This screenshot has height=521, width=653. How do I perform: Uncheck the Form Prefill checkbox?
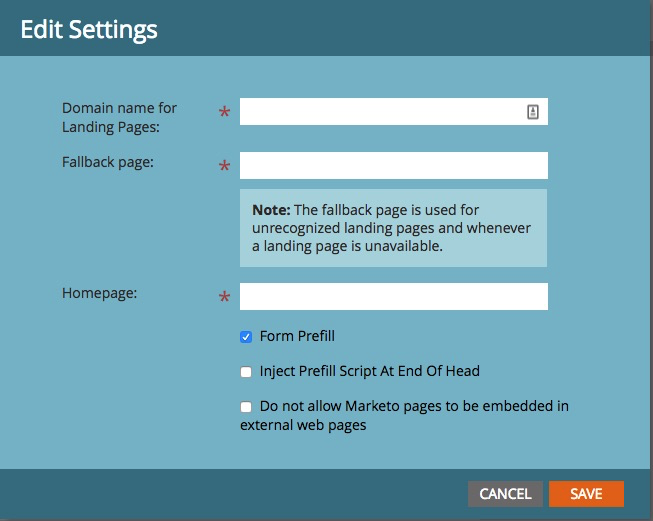coord(246,337)
